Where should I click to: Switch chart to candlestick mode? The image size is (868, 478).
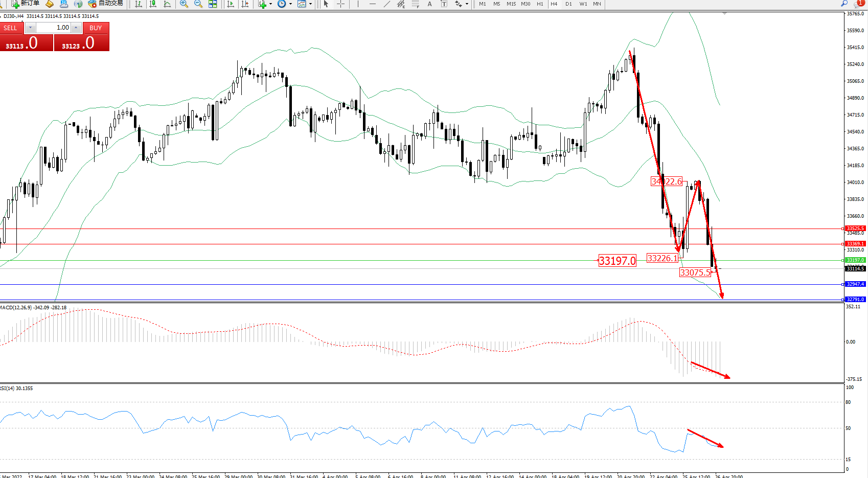point(153,4)
